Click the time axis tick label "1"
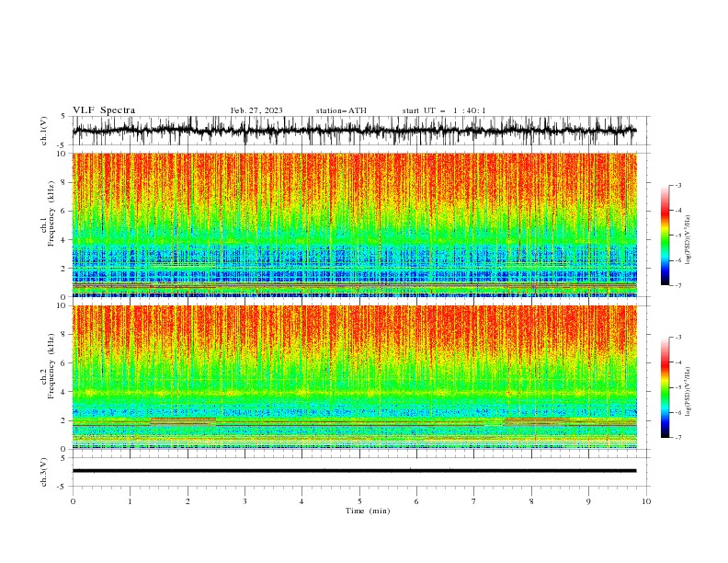This screenshot has width=728, height=563. pos(130,501)
